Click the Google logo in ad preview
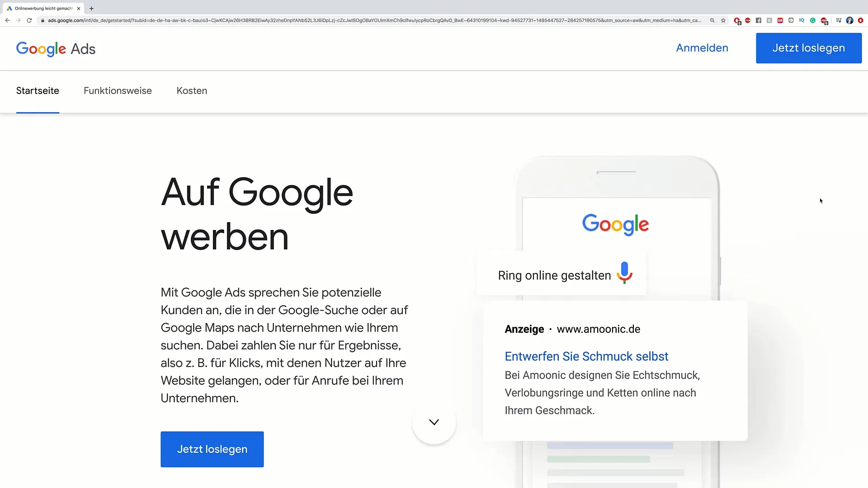The height and width of the screenshot is (488, 868). (x=615, y=225)
